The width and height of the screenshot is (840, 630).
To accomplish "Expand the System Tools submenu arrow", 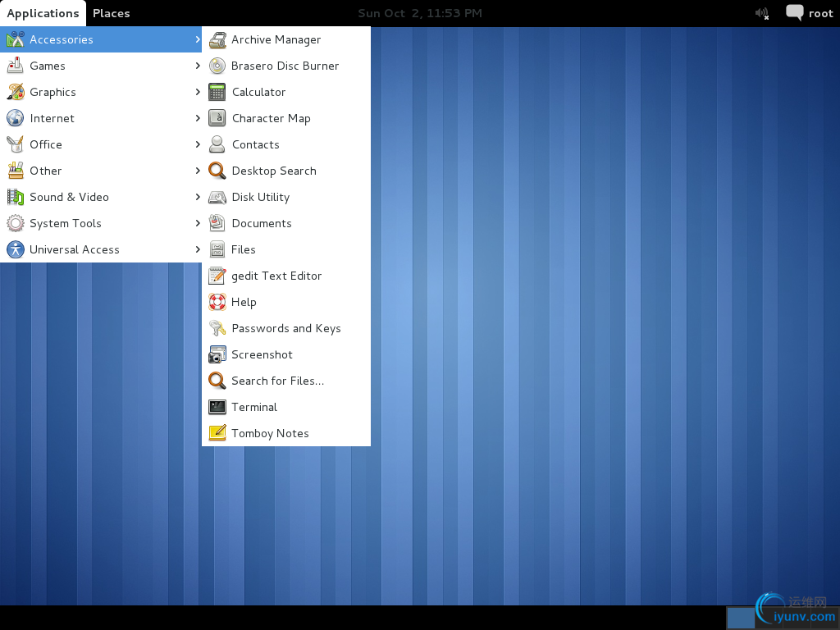I will tap(198, 223).
